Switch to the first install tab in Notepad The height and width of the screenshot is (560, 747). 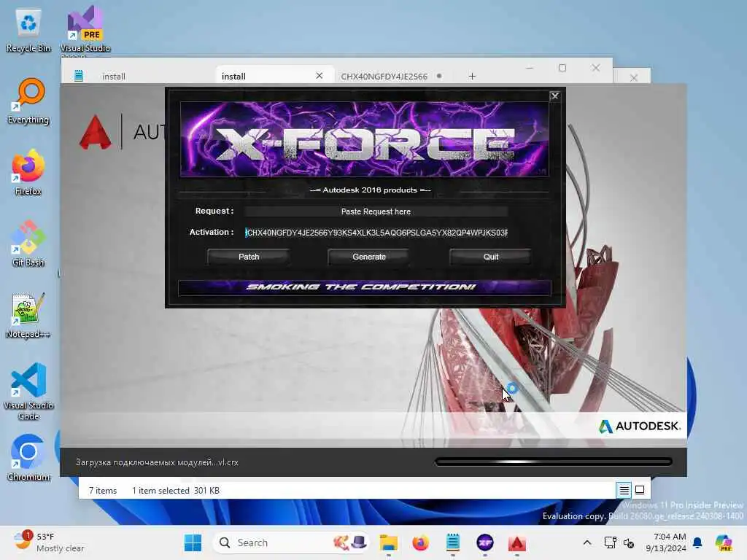(x=113, y=76)
